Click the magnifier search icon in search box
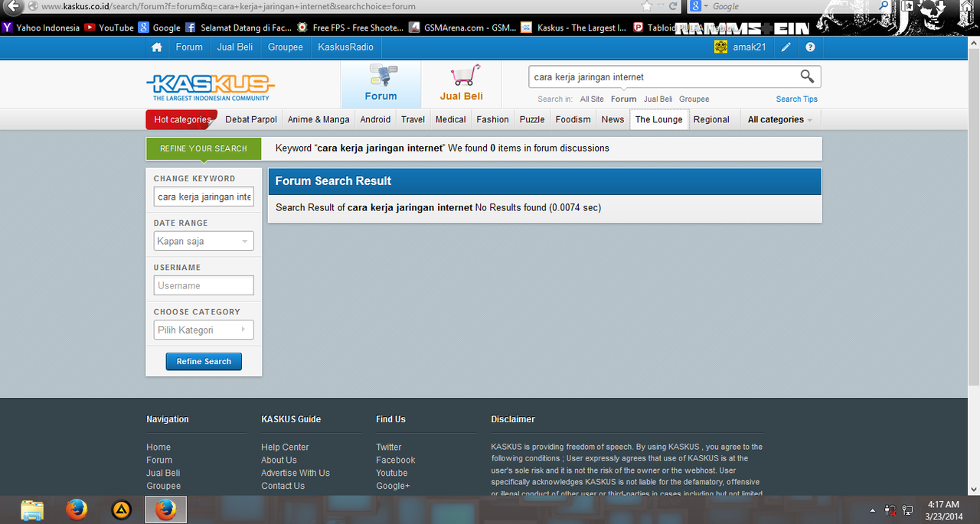980x524 pixels. tap(807, 76)
